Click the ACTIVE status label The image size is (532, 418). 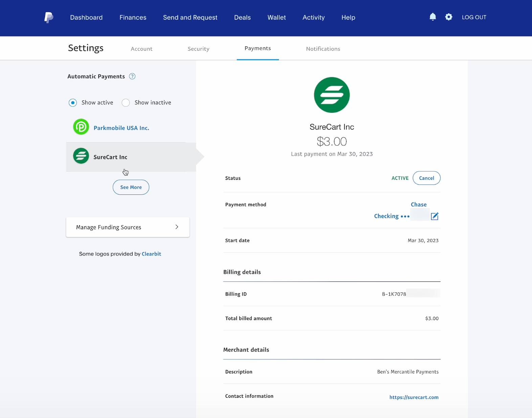pos(400,178)
